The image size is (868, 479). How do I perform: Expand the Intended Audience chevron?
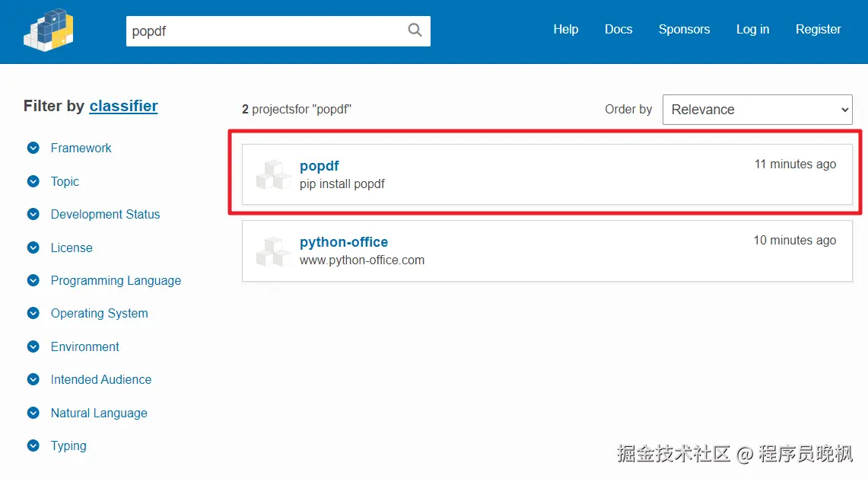tap(33, 379)
